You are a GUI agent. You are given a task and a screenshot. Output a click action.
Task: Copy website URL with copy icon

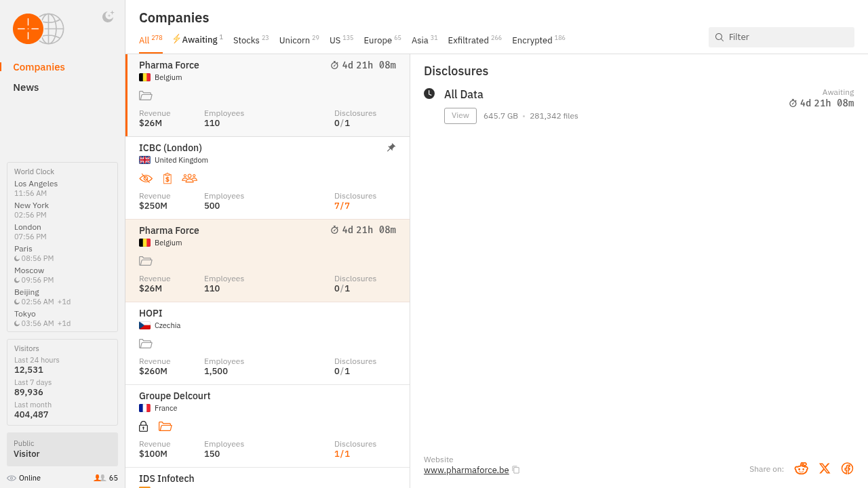pos(516,470)
